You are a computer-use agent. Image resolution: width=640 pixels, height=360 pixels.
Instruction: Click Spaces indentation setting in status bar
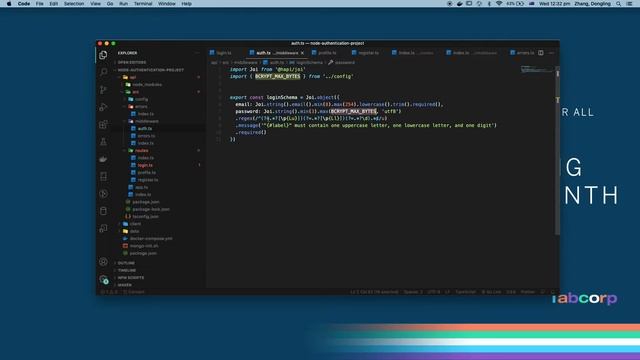tap(413, 292)
